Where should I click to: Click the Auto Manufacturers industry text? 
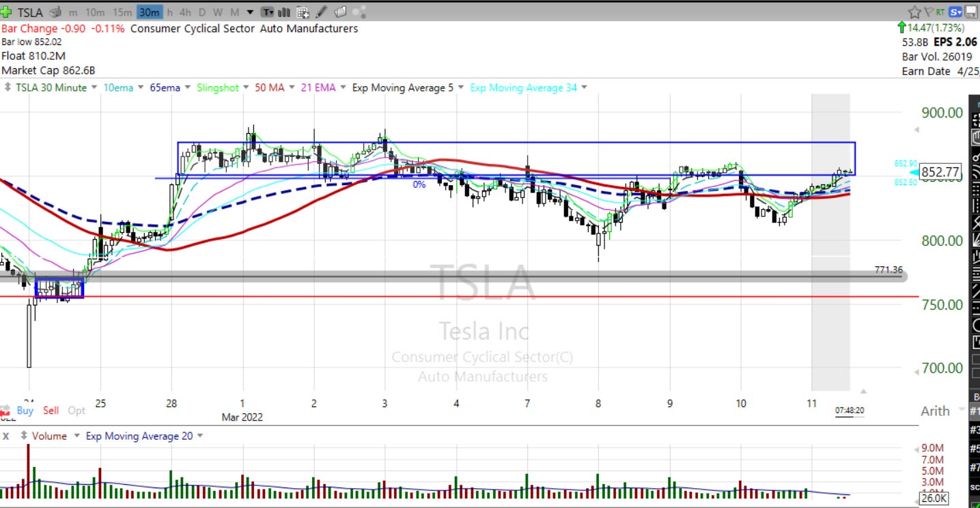[309, 29]
